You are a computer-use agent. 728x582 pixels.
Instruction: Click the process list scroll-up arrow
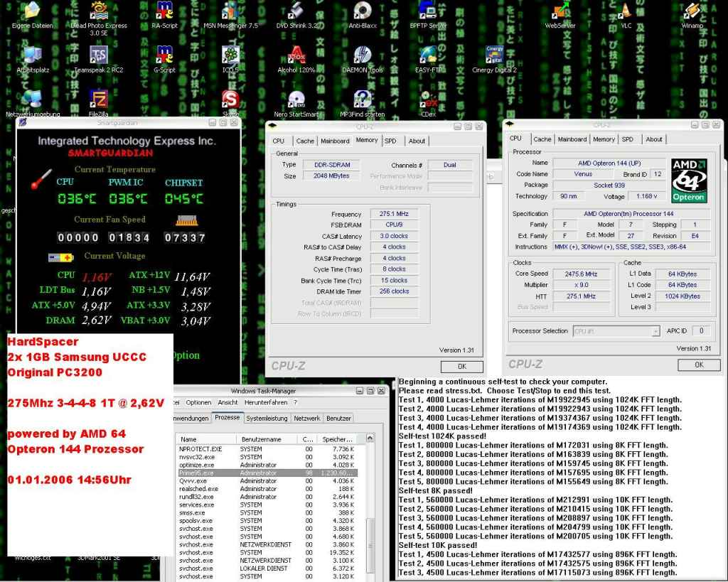pyautogui.click(x=370, y=438)
